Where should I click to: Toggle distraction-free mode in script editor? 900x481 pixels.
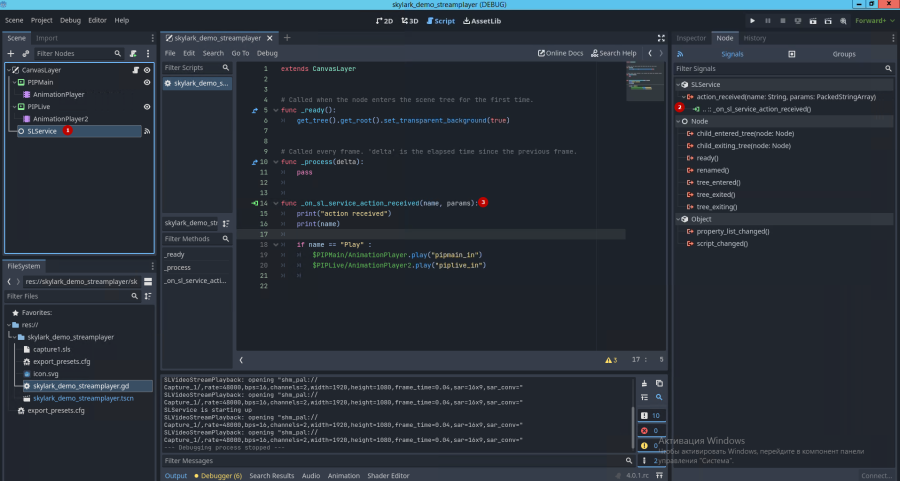pyautogui.click(x=661, y=38)
